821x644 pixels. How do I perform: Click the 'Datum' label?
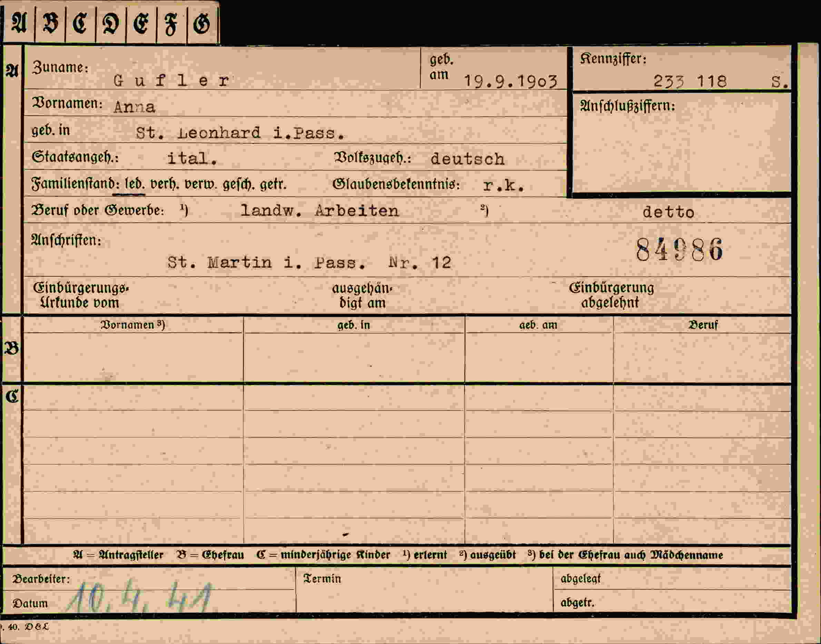(x=30, y=603)
